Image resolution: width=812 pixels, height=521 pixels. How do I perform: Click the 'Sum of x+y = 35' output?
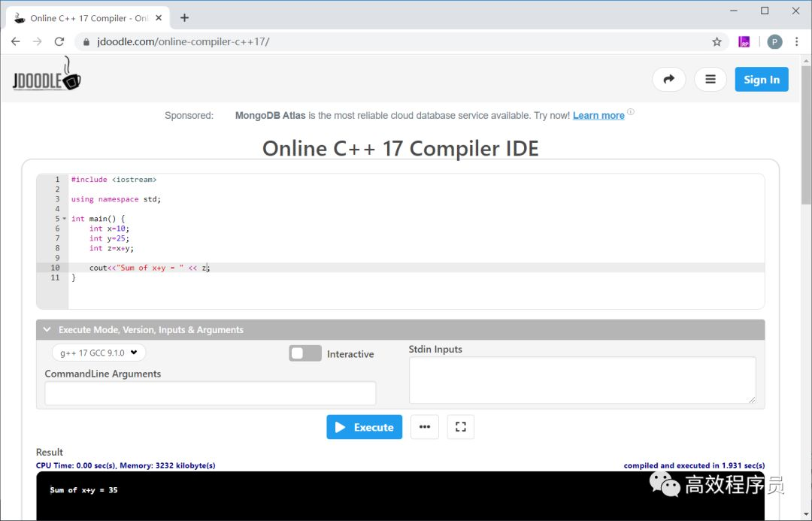click(x=84, y=490)
